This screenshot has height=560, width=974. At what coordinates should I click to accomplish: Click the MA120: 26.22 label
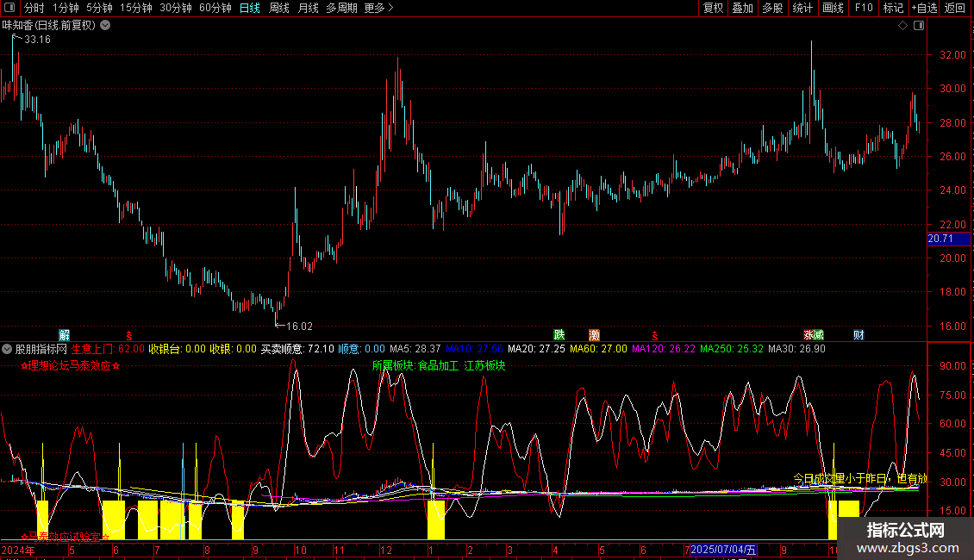(664, 350)
